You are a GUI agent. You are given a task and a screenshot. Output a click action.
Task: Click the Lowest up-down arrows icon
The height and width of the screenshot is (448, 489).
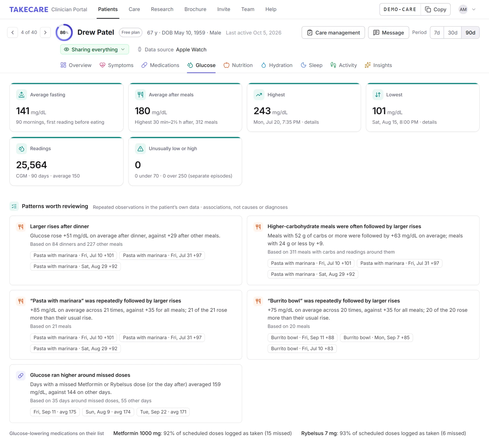click(378, 95)
